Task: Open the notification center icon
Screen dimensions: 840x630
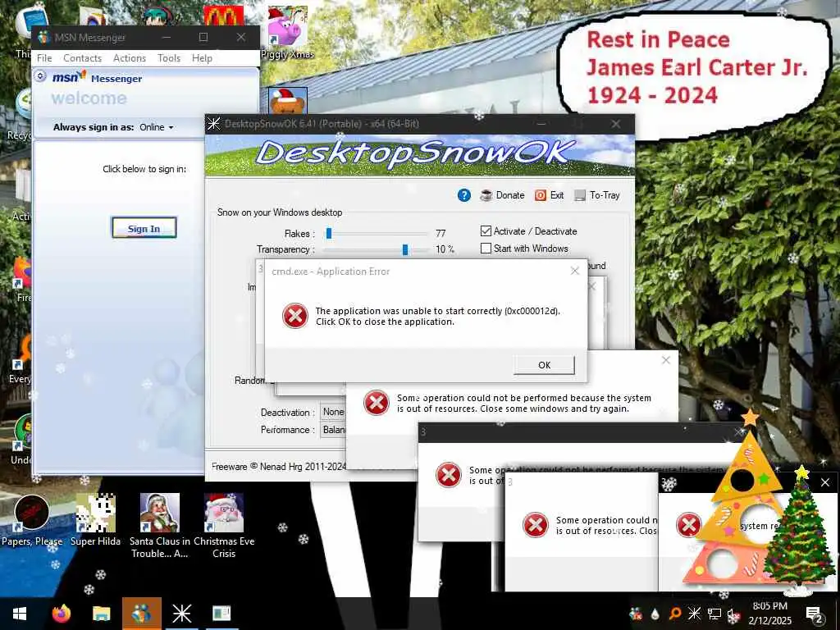Action: [x=815, y=614]
